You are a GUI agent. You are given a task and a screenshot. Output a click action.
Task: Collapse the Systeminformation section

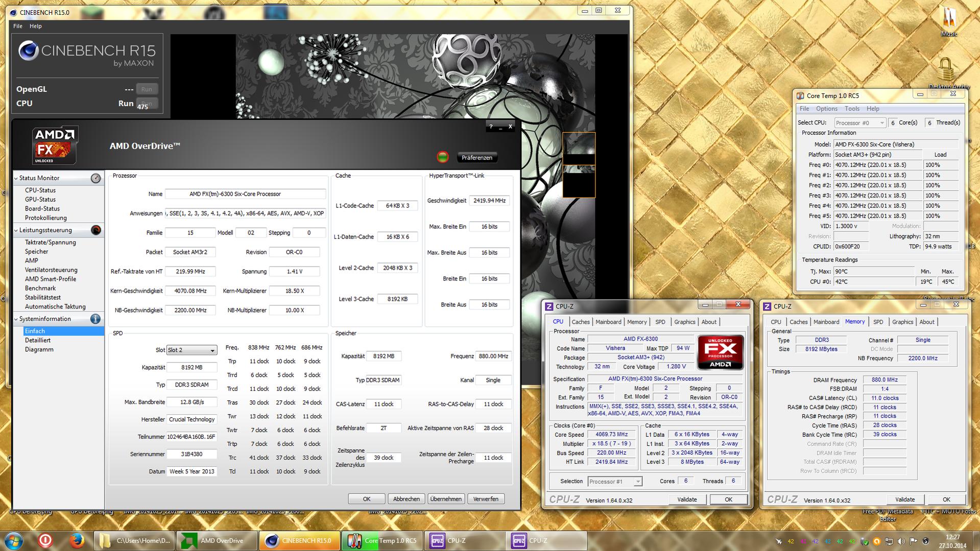[16, 319]
